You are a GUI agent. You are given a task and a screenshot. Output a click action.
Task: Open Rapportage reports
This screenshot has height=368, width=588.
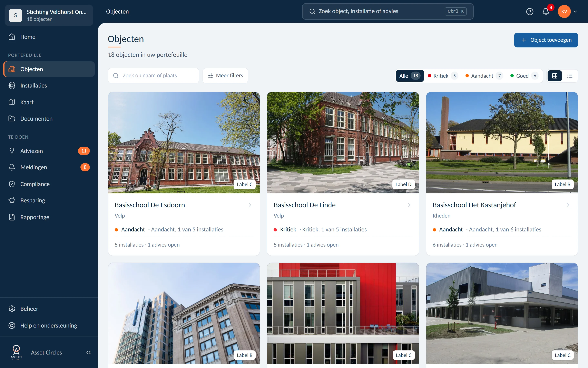click(49, 217)
